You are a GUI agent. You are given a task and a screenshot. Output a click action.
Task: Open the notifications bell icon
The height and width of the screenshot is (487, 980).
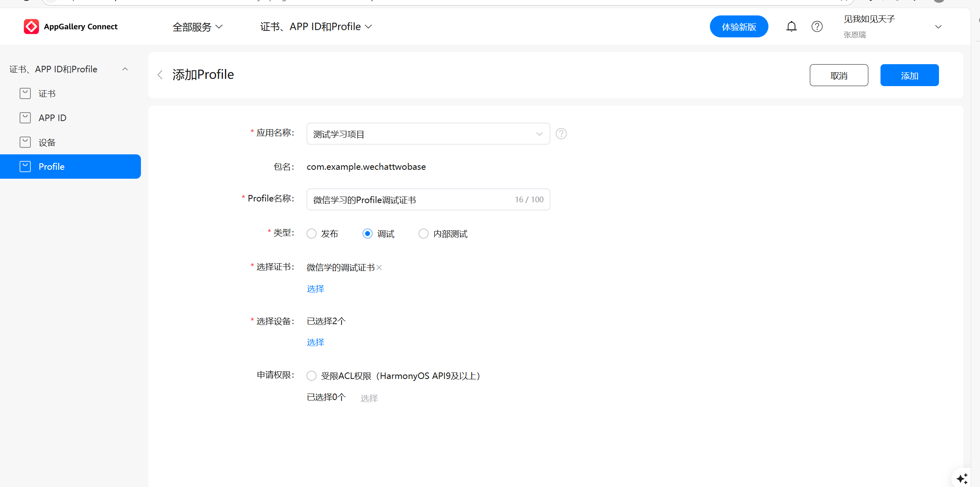791,26
